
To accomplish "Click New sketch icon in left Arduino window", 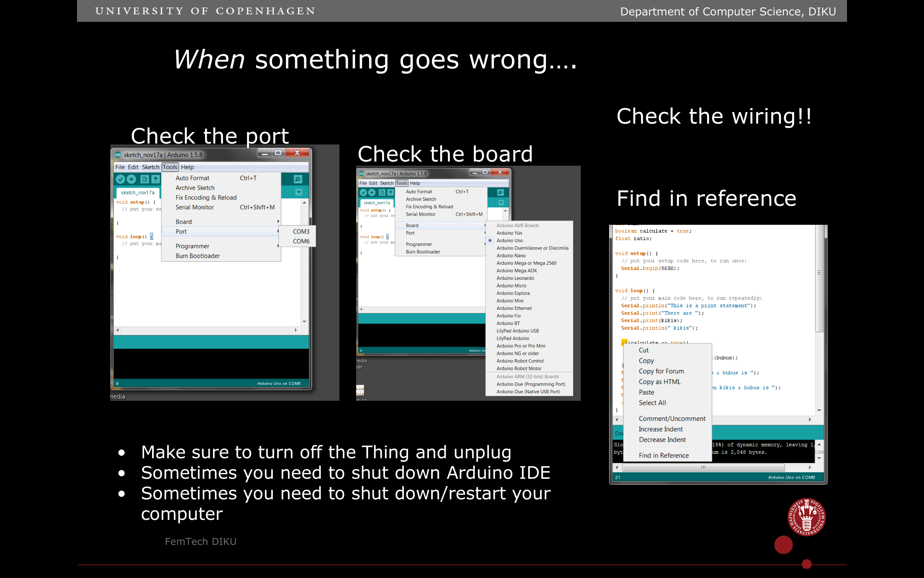I will click(x=144, y=179).
